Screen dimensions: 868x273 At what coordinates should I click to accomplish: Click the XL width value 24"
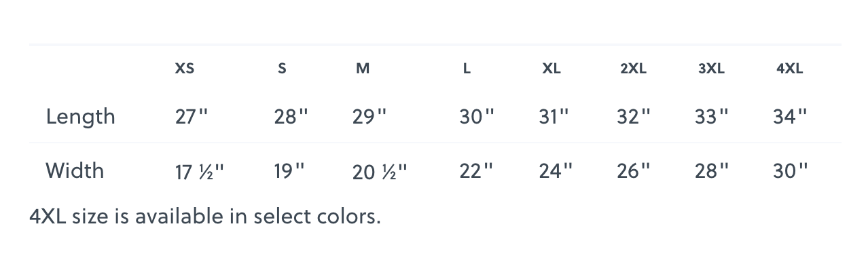[556, 171]
